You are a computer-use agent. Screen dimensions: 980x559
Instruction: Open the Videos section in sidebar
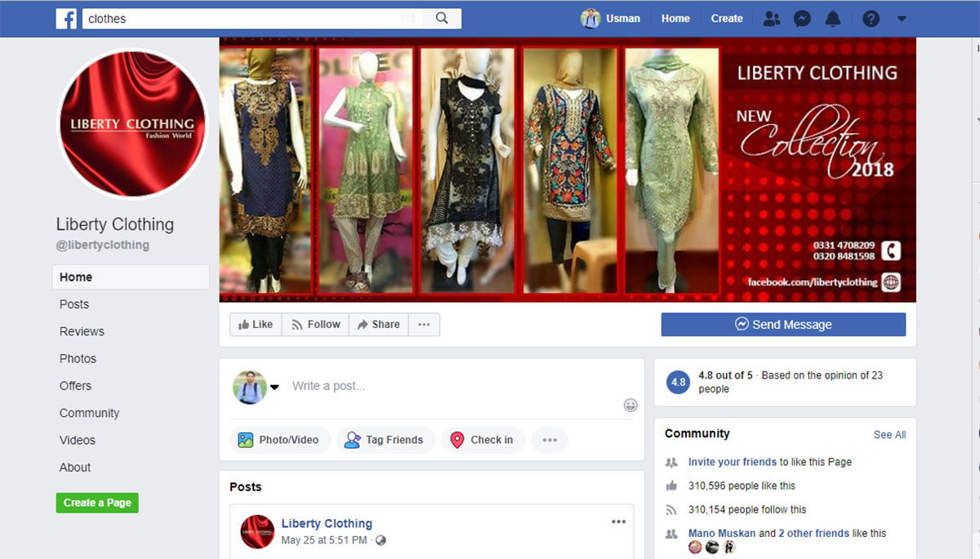[x=78, y=440]
